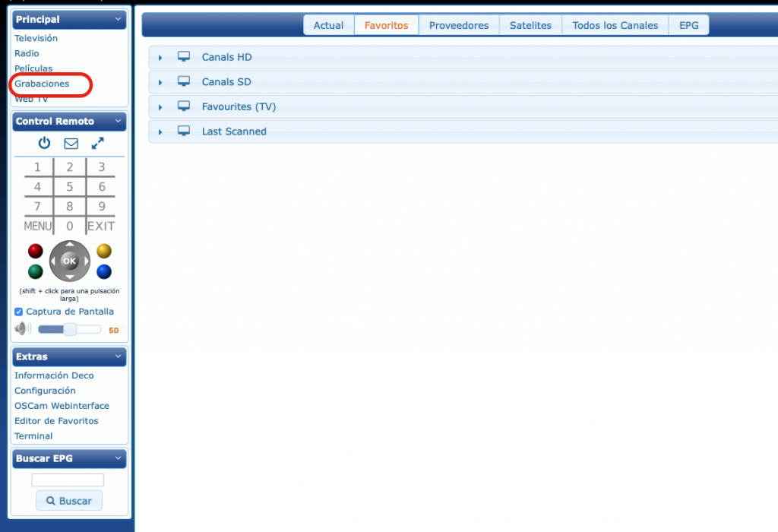Switch to the EPG tab

[x=688, y=25]
